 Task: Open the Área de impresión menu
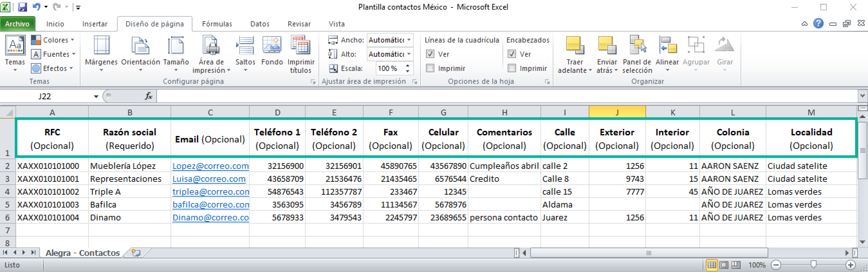click(211, 54)
